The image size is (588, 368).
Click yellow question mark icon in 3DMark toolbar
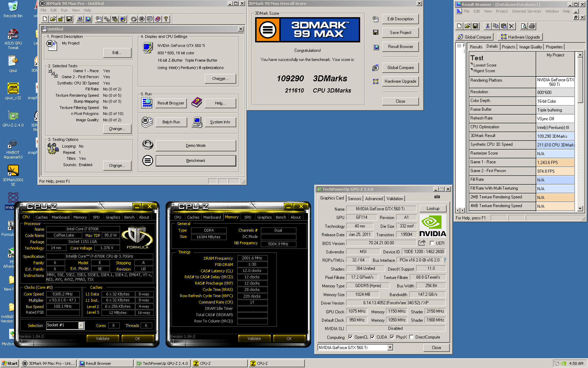point(166,19)
